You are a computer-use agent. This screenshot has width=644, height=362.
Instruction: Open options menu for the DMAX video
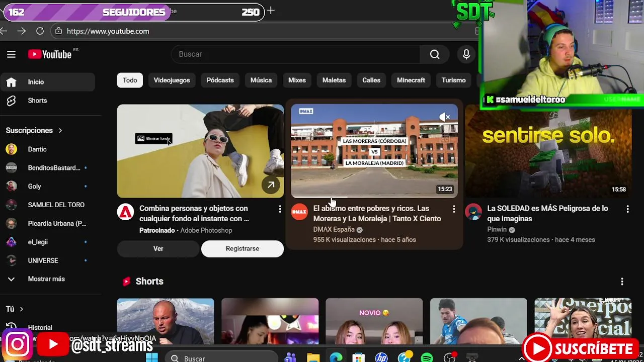coord(454,209)
